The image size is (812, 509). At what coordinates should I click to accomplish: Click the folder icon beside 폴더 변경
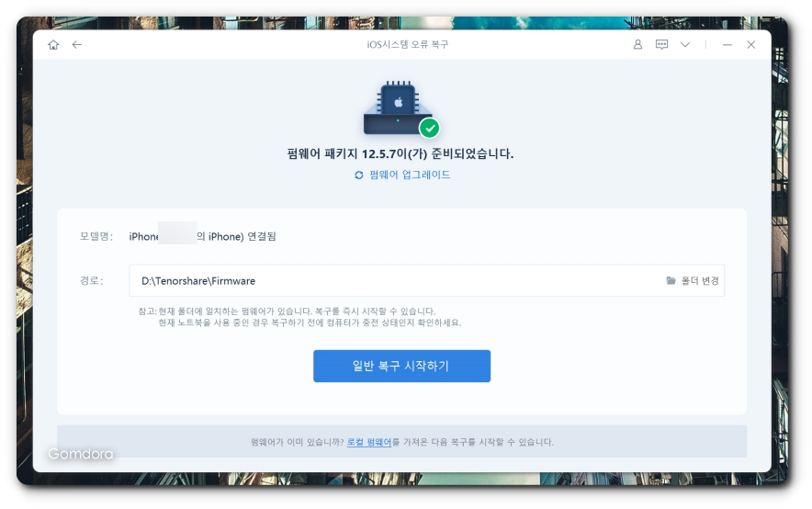click(671, 280)
